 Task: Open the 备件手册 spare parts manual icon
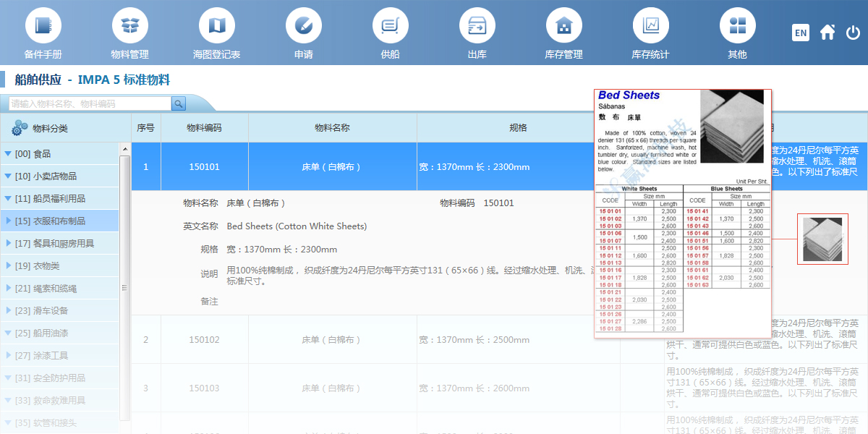[x=43, y=25]
